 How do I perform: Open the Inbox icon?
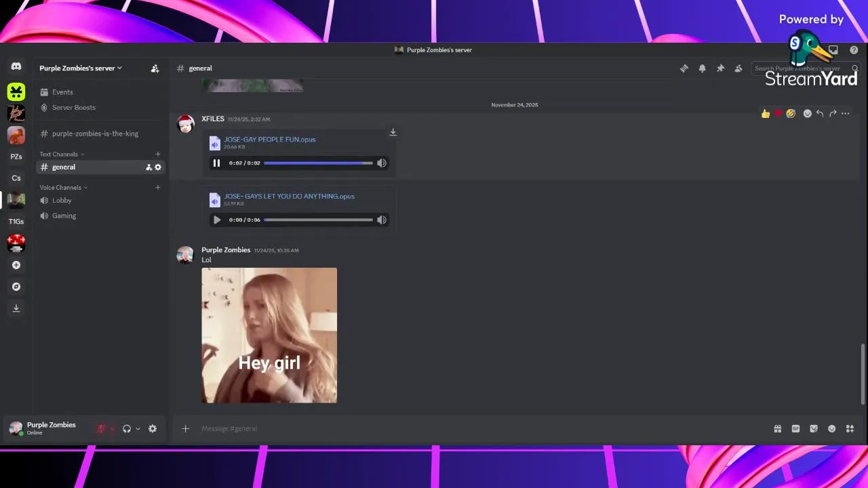pos(833,50)
